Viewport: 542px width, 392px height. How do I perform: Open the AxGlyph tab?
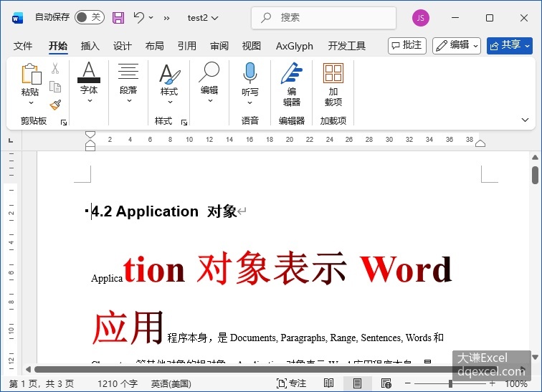[x=295, y=46]
